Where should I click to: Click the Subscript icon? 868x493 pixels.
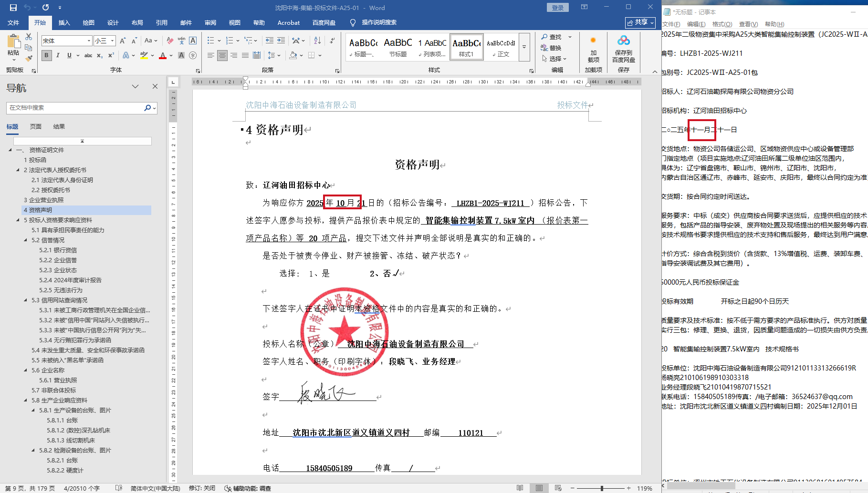pyautogui.click(x=100, y=55)
